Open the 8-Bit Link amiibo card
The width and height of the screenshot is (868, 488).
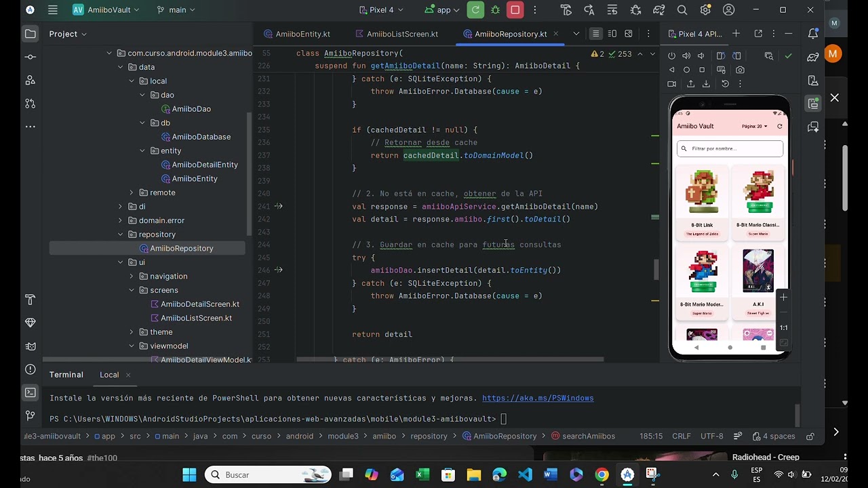click(702, 203)
